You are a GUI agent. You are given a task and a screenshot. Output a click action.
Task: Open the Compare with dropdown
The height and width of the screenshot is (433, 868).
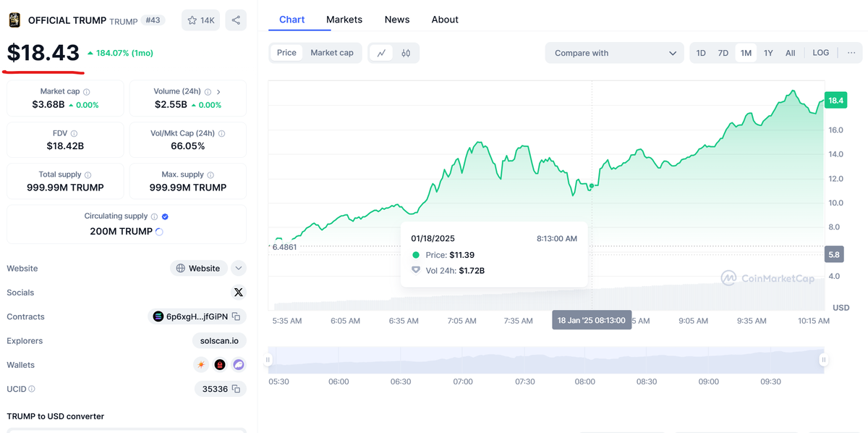pyautogui.click(x=614, y=53)
